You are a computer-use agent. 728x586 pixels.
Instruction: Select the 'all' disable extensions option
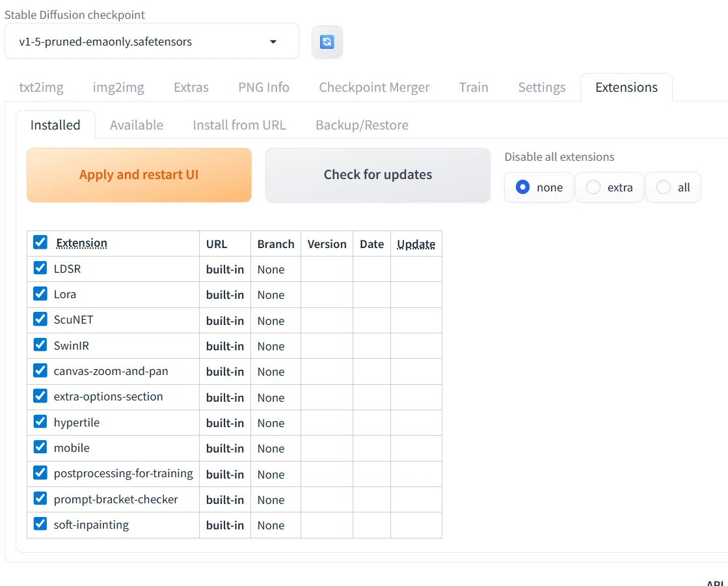click(x=673, y=188)
